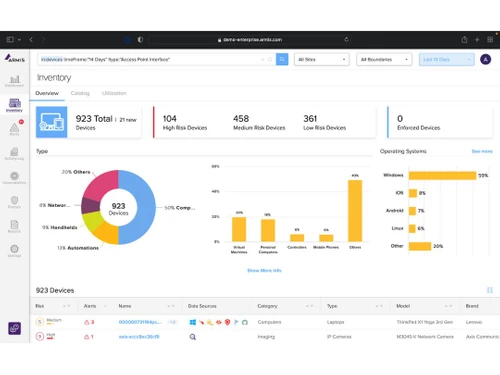Sort by the Alerts column arrows
500x375 pixels.
[x=105, y=306]
